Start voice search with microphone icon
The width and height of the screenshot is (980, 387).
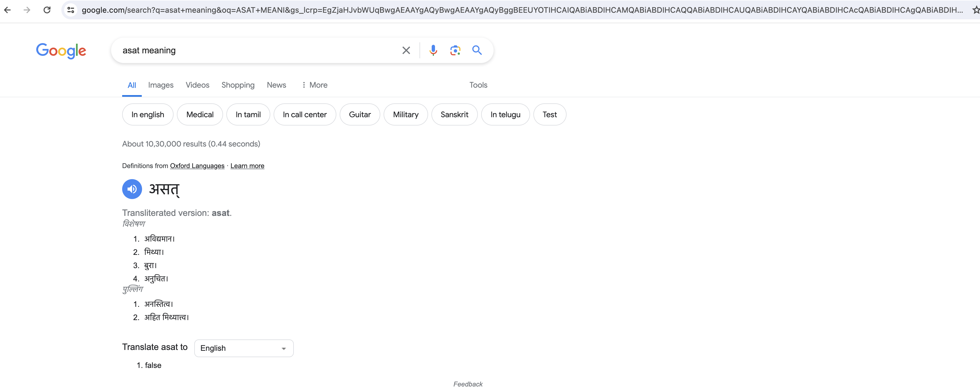pos(433,50)
